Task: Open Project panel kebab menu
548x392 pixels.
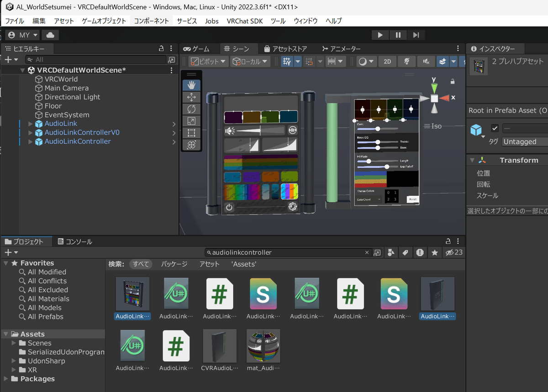Action: (458, 241)
